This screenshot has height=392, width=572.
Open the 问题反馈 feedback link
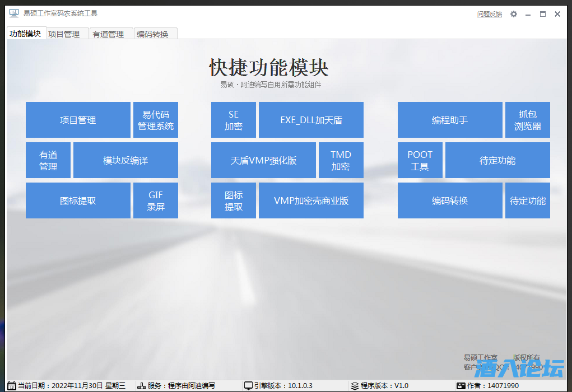pyautogui.click(x=490, y=15)
